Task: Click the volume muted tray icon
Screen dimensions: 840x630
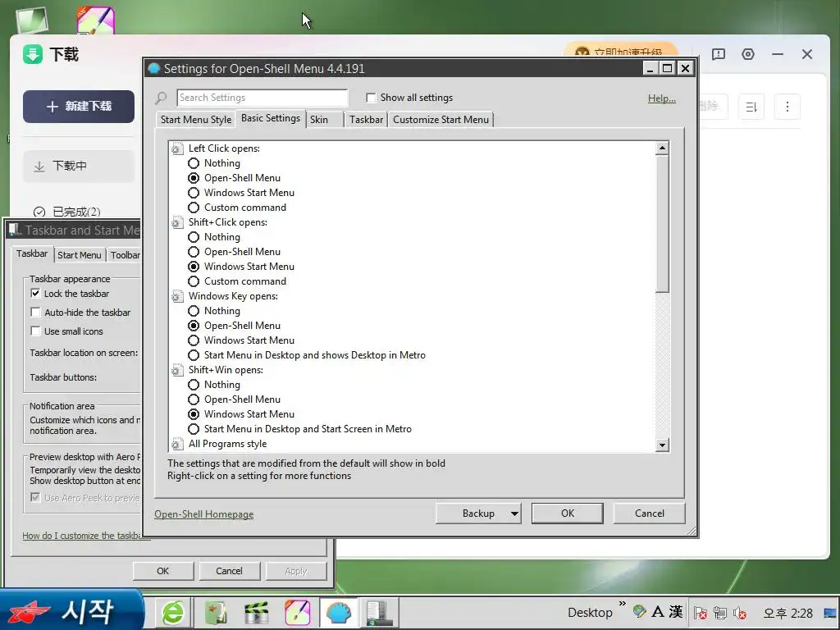Action: [x=740, y=612]
